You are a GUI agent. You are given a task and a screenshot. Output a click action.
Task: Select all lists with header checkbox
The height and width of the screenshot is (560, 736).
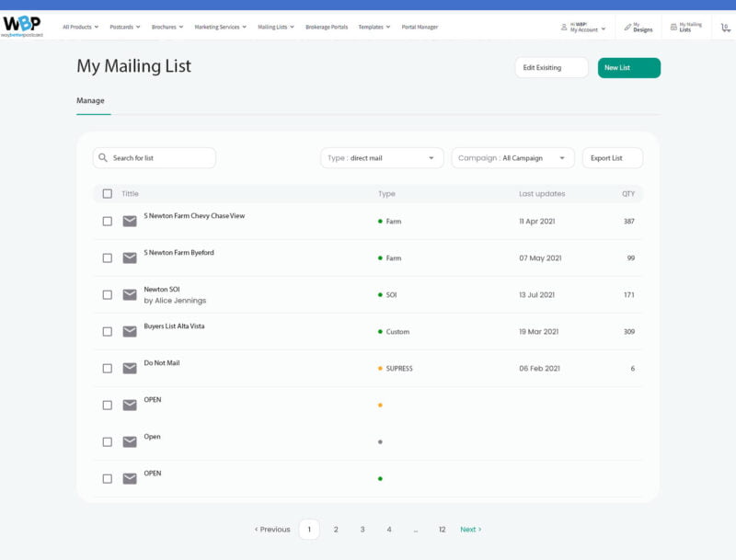108,194
